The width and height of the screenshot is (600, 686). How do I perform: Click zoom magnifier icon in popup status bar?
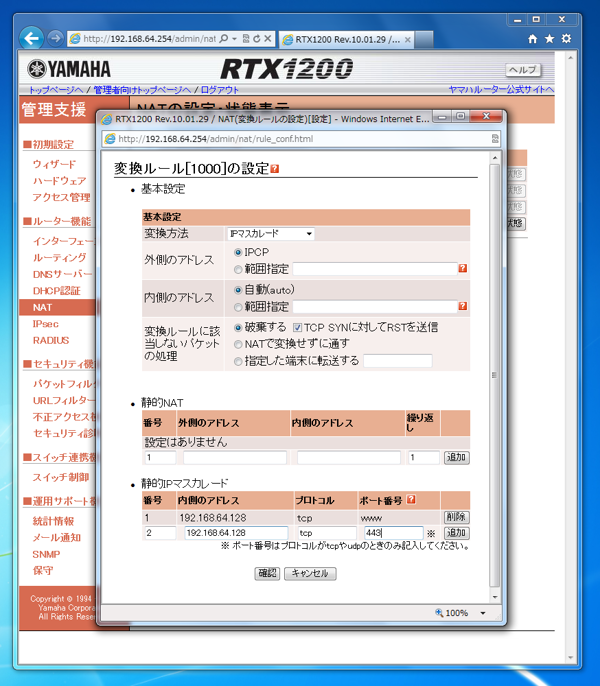click(439, 612)
